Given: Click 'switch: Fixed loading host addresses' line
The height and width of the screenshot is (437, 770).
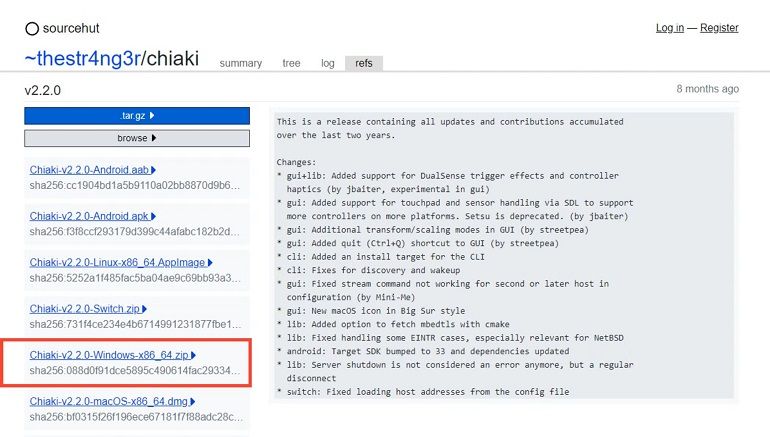Looking at the screenshot, I should [423, 392].
